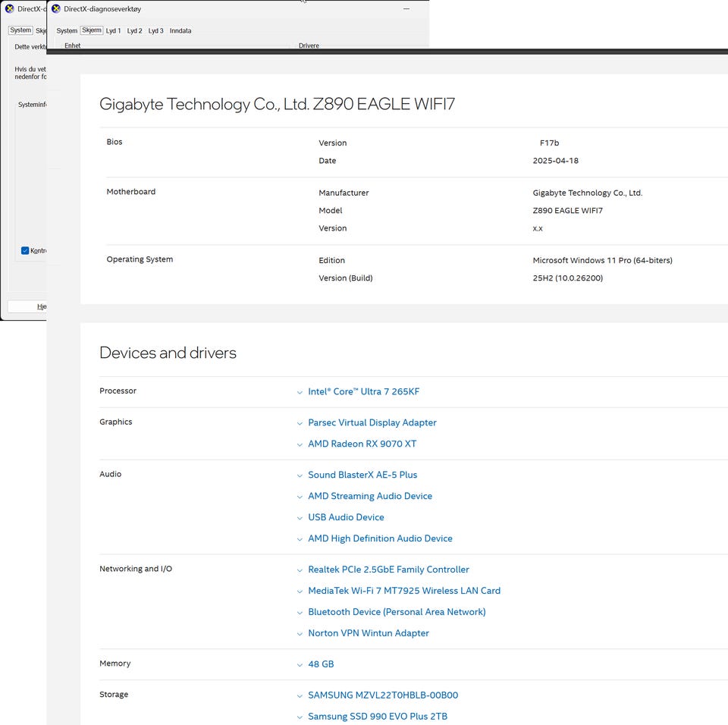The height and width of the screenshot is (725, 728).
Task: Expand the Sound BlasterX AE-5 Plus chevron
Action: 300,475
